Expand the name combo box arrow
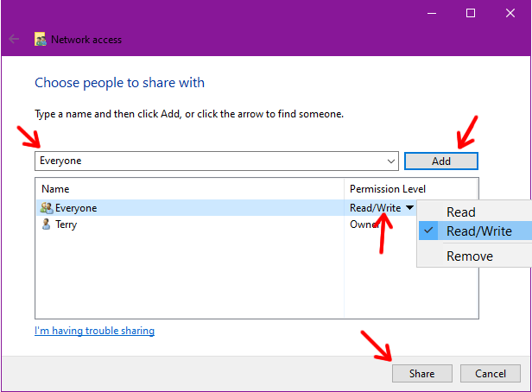532x392 pixels. [391, 161]
